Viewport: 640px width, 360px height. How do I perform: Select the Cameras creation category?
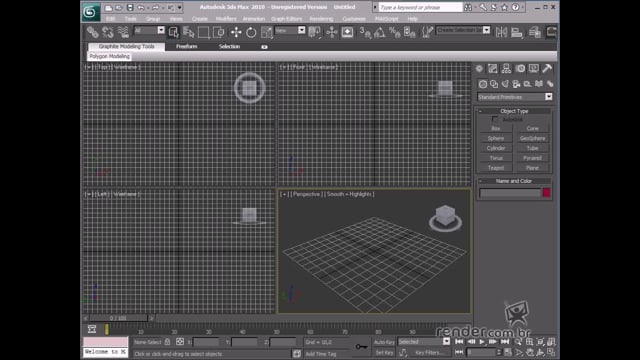(516, 84)
